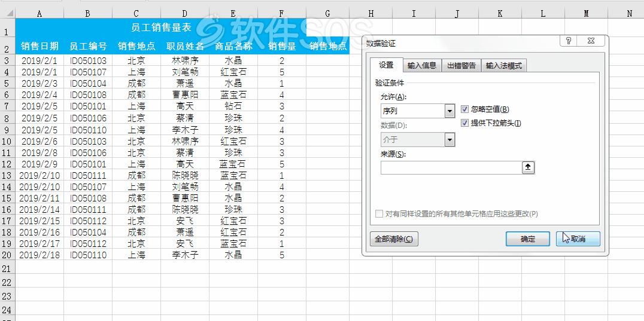Click header cell 销售日期
Screen dimensions: 644x321
tap(40, 46)
